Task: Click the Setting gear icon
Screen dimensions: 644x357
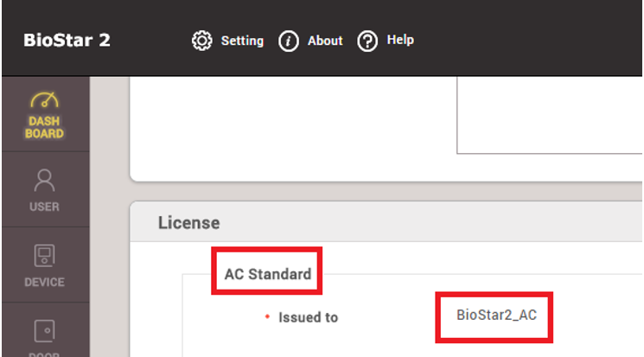Action: tap(201, 41)
